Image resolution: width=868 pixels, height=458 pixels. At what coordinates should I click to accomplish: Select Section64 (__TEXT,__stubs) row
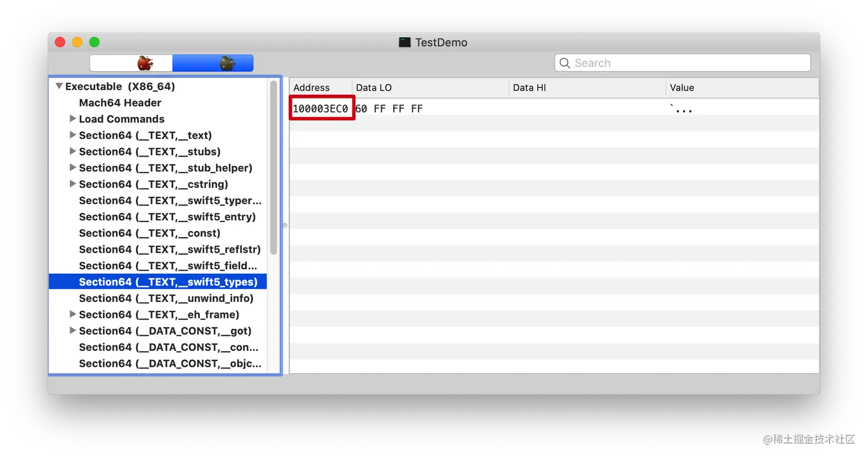click(158, 152)
